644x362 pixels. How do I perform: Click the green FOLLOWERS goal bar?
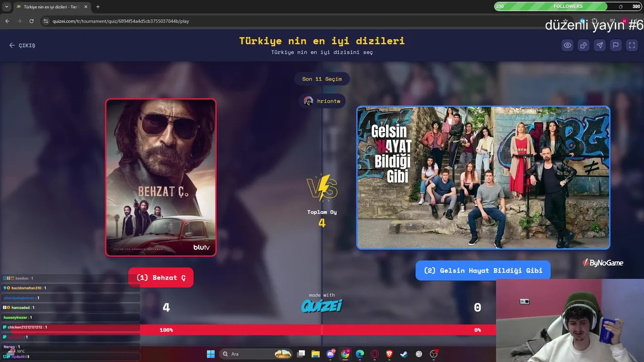pos(550,7)
